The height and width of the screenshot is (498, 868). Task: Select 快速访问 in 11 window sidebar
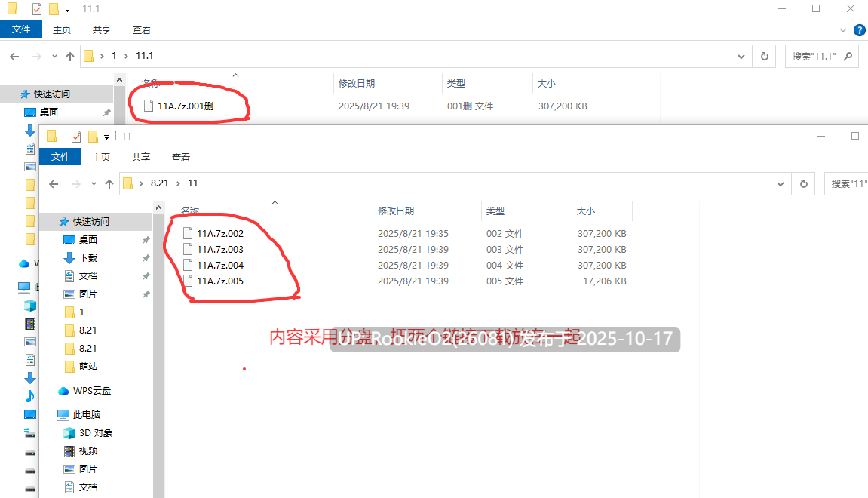coord(90,222)
